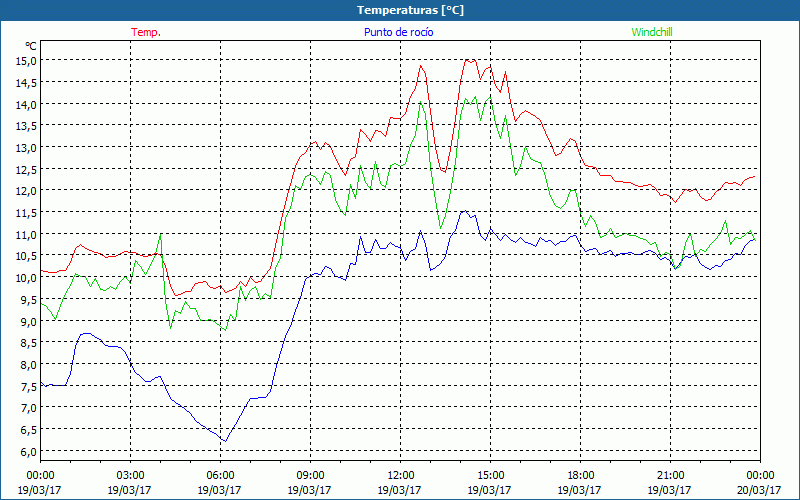
Task: Click the '21:00' time label
Action: tap(670, 476)
